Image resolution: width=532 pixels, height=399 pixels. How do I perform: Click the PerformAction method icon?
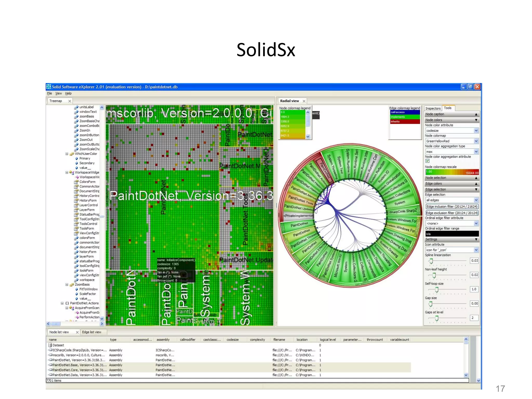click(77, 317)
